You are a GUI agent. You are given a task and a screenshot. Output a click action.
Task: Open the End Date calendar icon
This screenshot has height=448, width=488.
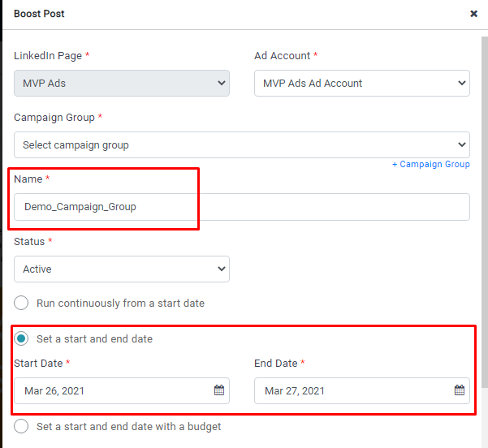(460, 390)
